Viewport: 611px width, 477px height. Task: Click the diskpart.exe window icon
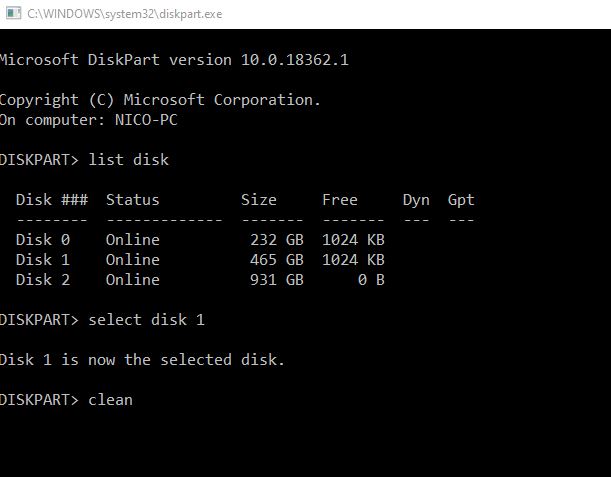tap(13, 13)
